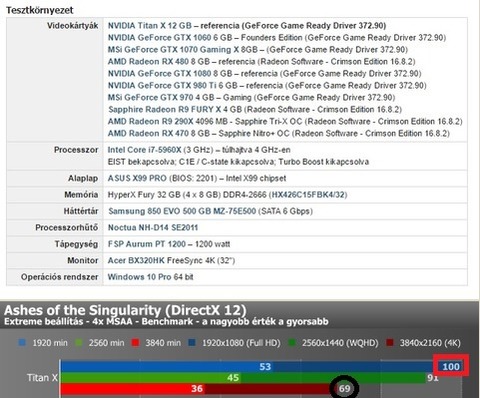
Task: Click the EIST bekapcsolva settings line
Action: pos(238,162)
